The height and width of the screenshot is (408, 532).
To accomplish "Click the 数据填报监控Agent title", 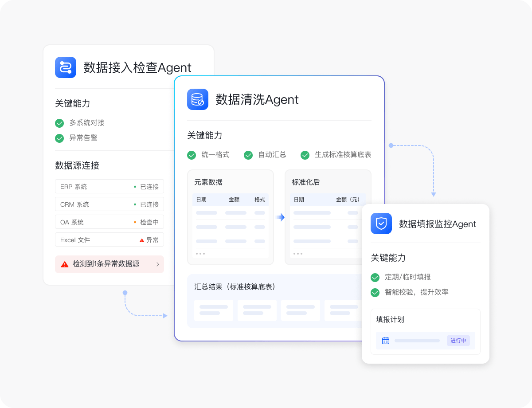I will coord(438,224).
